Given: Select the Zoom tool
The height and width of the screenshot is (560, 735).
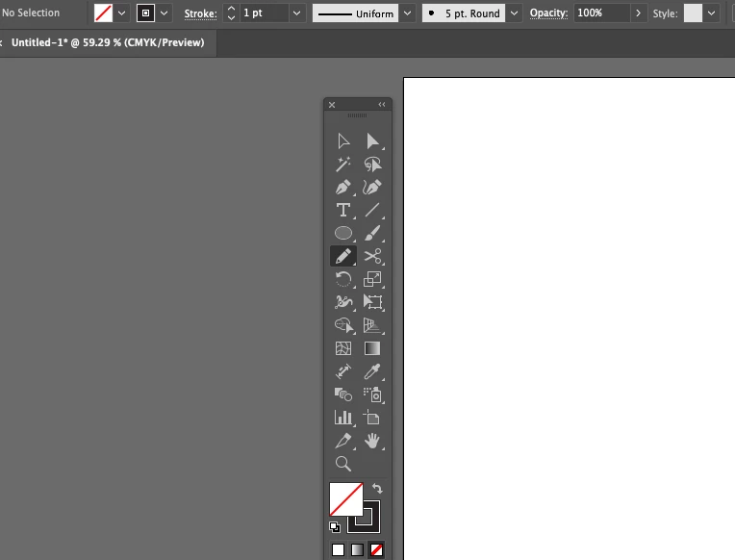Looking at the screenshot, I should (343, 464).
